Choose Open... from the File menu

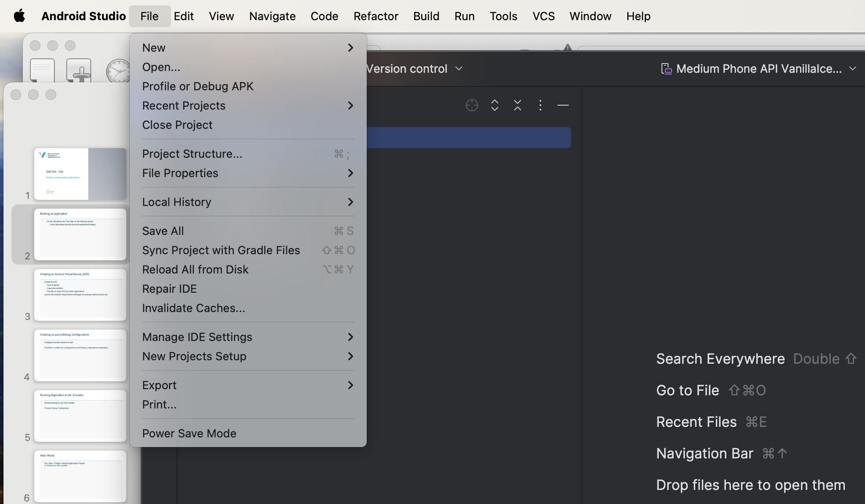[248, 67]
